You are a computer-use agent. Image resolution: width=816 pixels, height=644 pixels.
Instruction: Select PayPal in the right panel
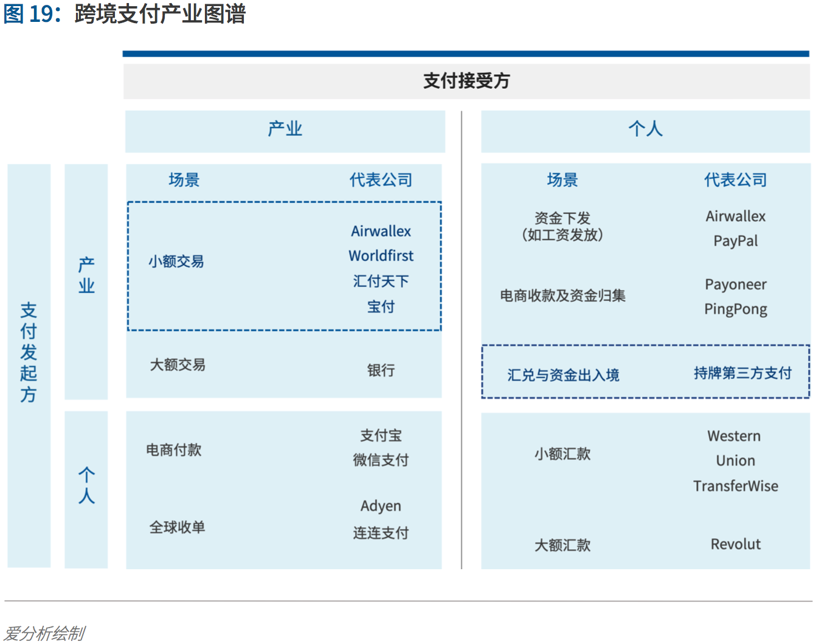[x=736, y=241]
